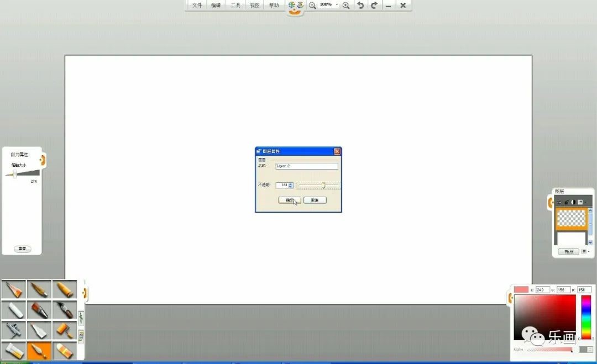The image size is (597, 364).
Task: Toggle layer visibility eye icon
Action: [559, 202]
